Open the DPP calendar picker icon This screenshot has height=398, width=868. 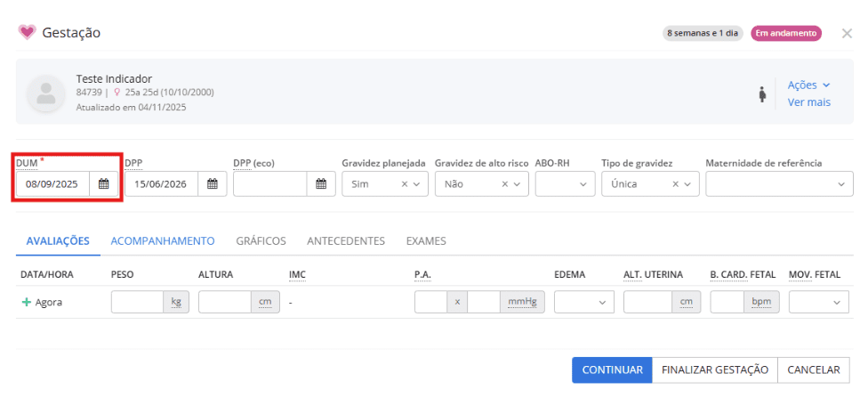tap(212, 184)
